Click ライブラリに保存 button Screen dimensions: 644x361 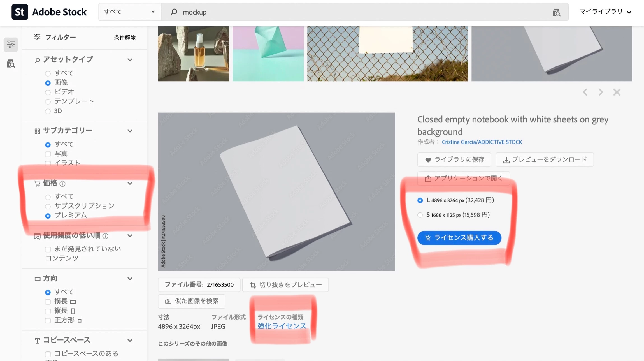454,159
